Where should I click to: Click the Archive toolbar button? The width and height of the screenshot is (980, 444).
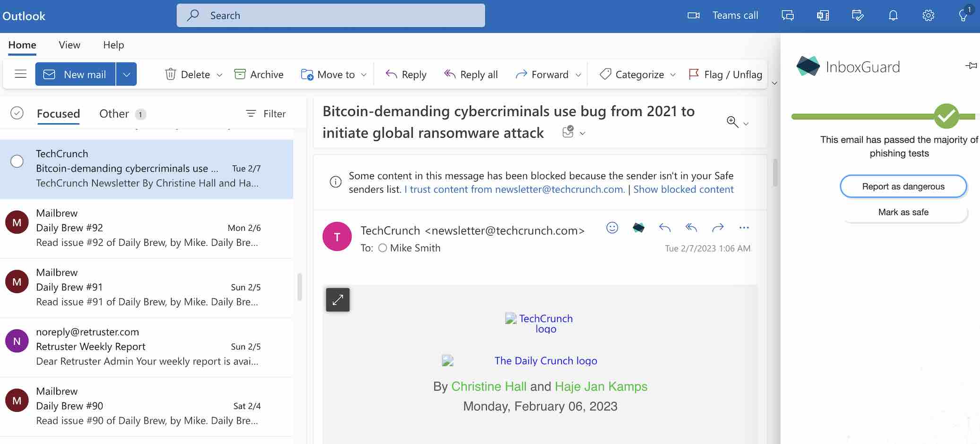tap(259, 74)
